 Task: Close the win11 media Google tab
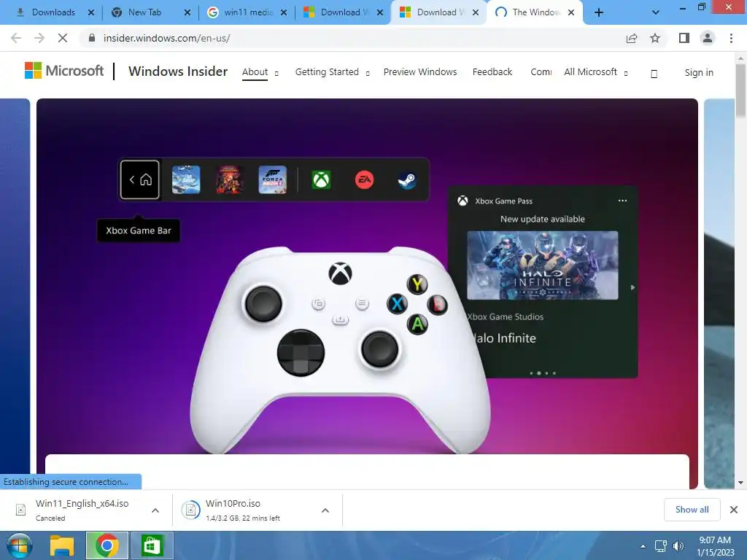coord(284,12)
